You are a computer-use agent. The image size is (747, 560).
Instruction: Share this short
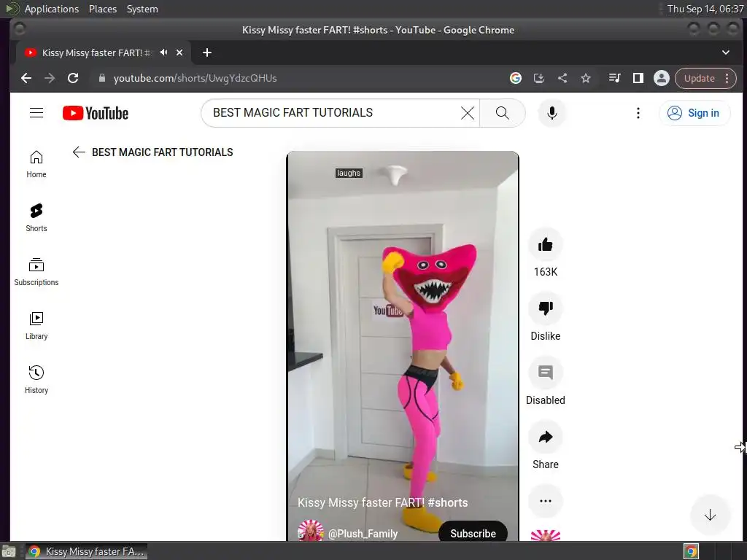tap(546, 437)
